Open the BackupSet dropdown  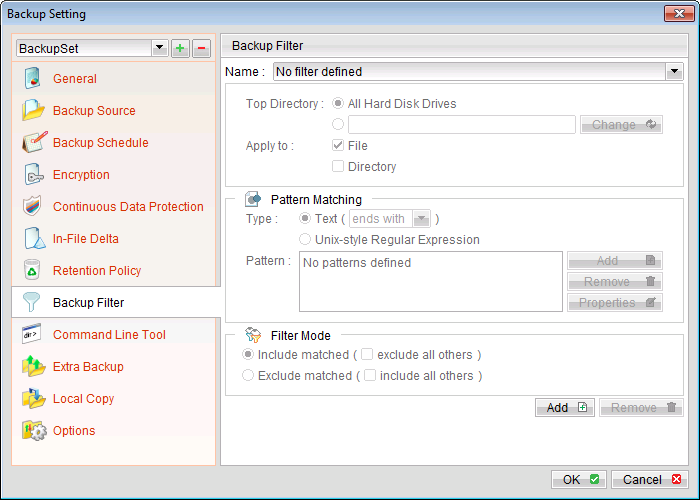click(x=159, y=48)
